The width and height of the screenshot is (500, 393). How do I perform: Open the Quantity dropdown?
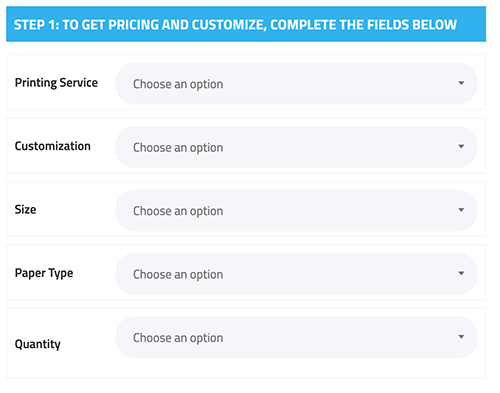pyautogui.click(x=296, y=337)
